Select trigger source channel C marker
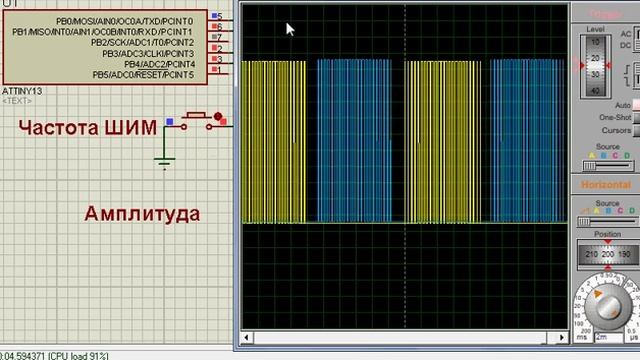This screenshot has height=360, width=640. pyautogui.click(x=615, y=156)
